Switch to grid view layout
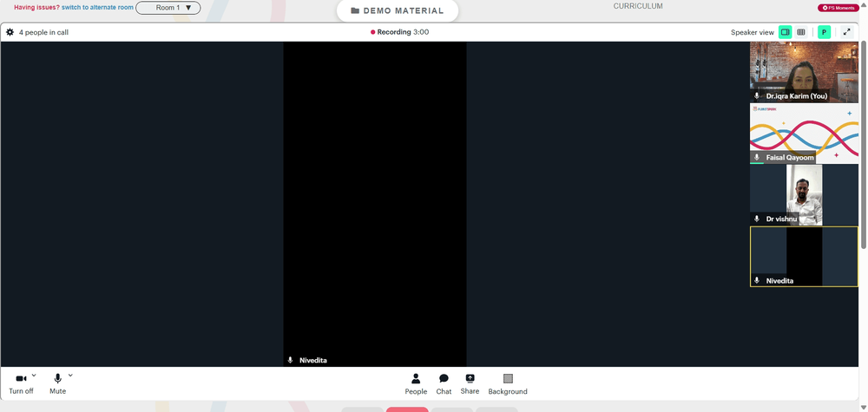868x412 pixels. [x=801, y=32]
